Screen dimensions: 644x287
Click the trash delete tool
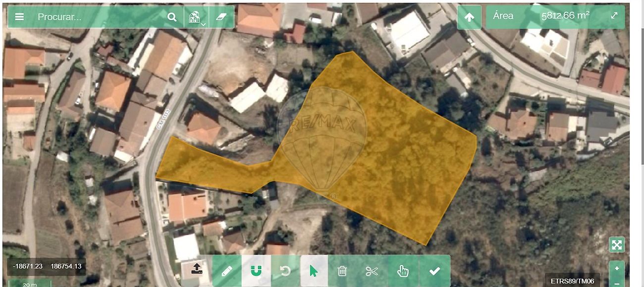coord(342,271)
